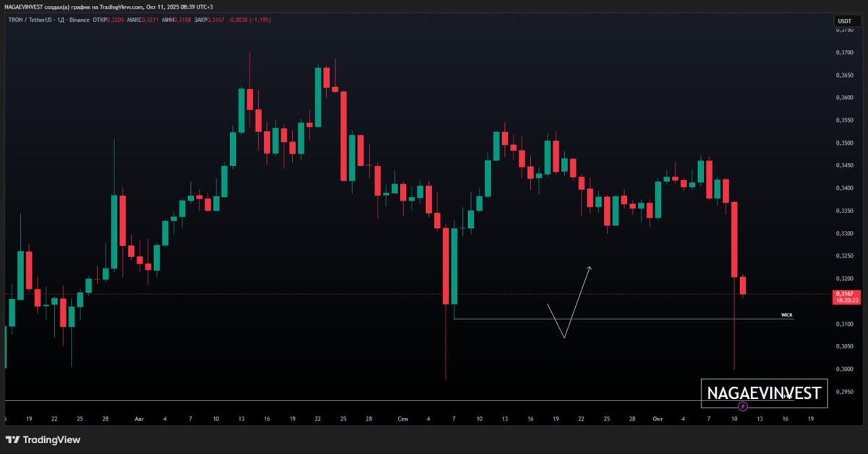
Task: Select the TRON / TetherUS symbol title
Action: [30, 20]
